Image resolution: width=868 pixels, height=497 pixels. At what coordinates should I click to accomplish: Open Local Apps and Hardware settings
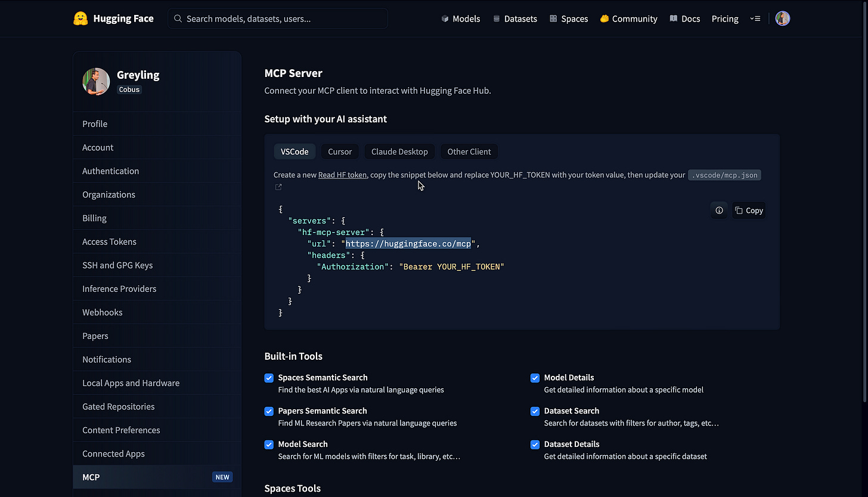point(157,383)
